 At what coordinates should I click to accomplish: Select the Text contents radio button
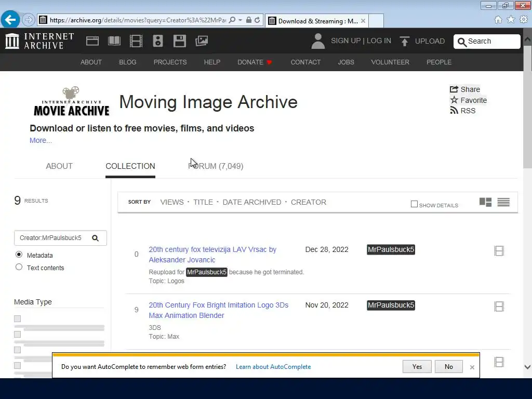click(x=19, y=267)
